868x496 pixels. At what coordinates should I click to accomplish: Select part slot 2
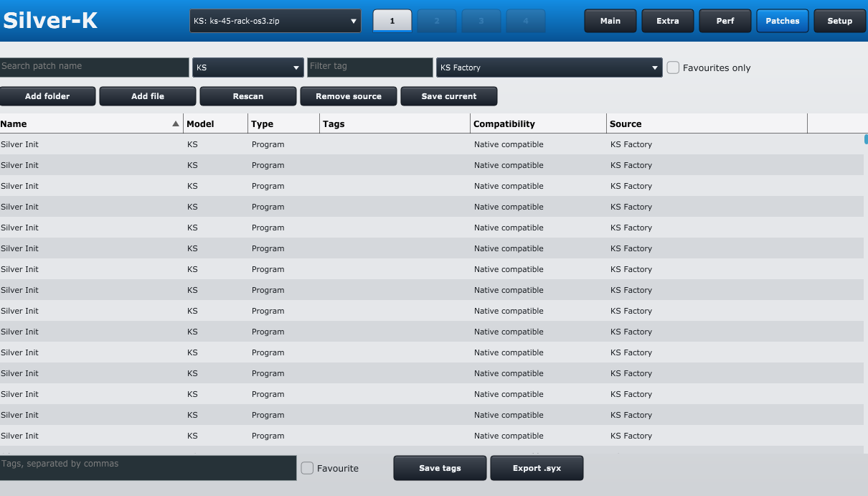point(437,21)
